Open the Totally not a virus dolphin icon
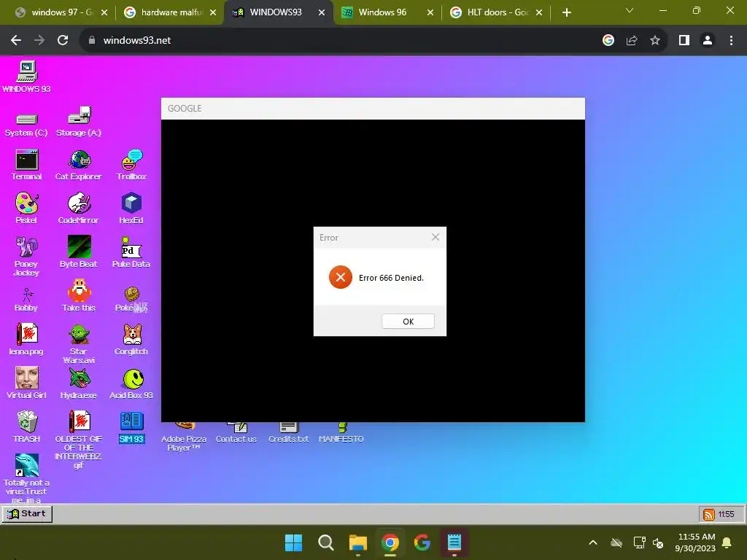This screenshot has width=747, height=560. coord(27,478)
